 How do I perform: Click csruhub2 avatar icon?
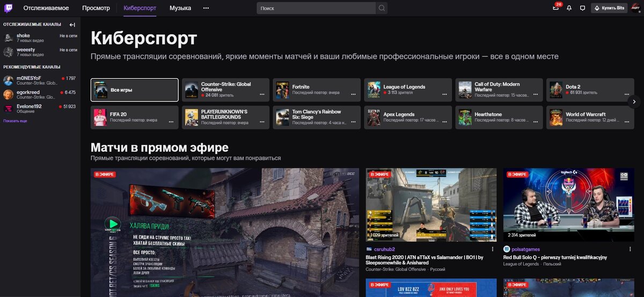(x=369, y=249)
